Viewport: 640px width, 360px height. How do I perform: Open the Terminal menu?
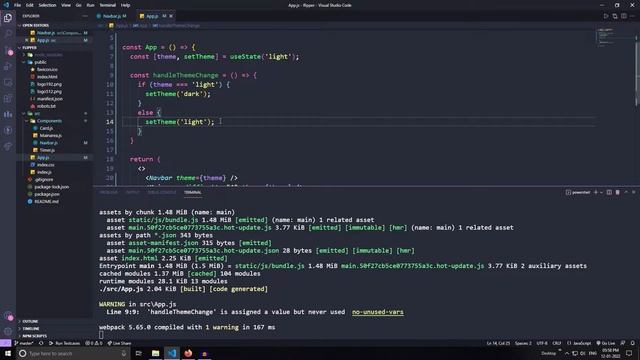108,5
